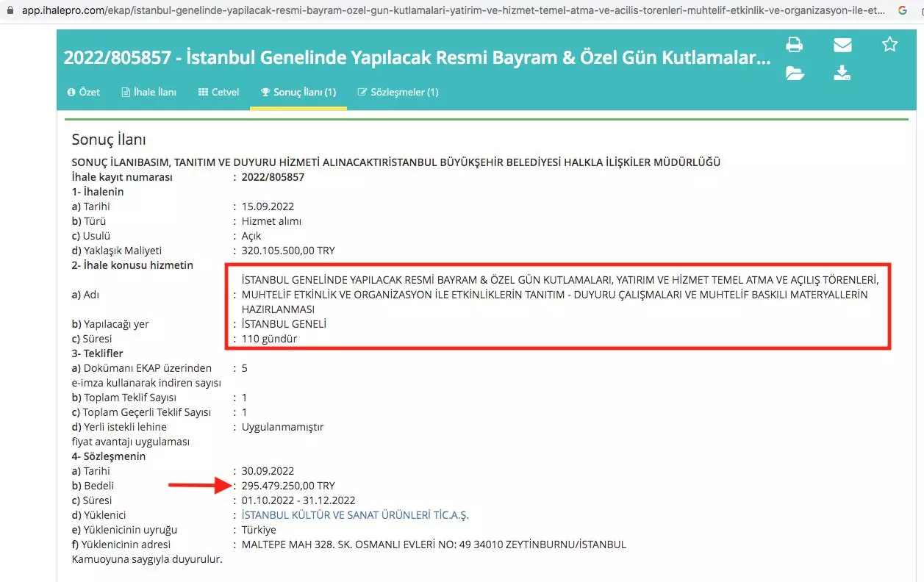Open the email/send icon
This screenshot has height=582, width=924.
coord(842,44)
